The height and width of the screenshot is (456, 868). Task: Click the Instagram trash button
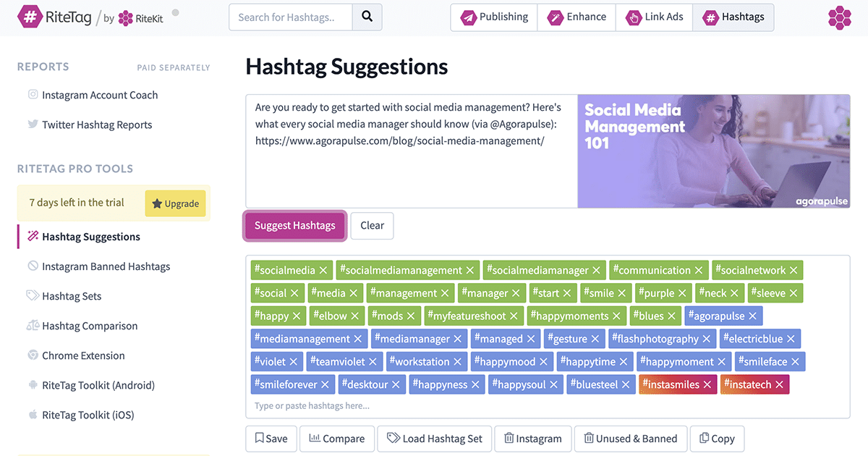533,439
